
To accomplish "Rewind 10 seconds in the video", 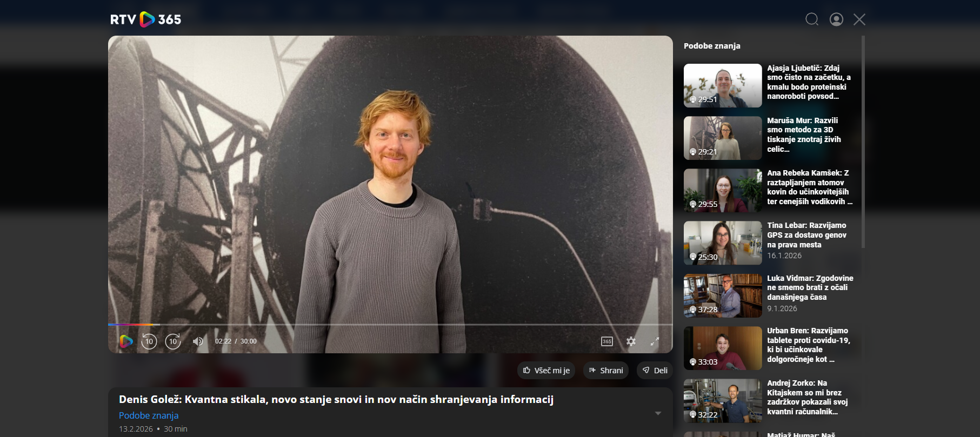I will (149, 341).
